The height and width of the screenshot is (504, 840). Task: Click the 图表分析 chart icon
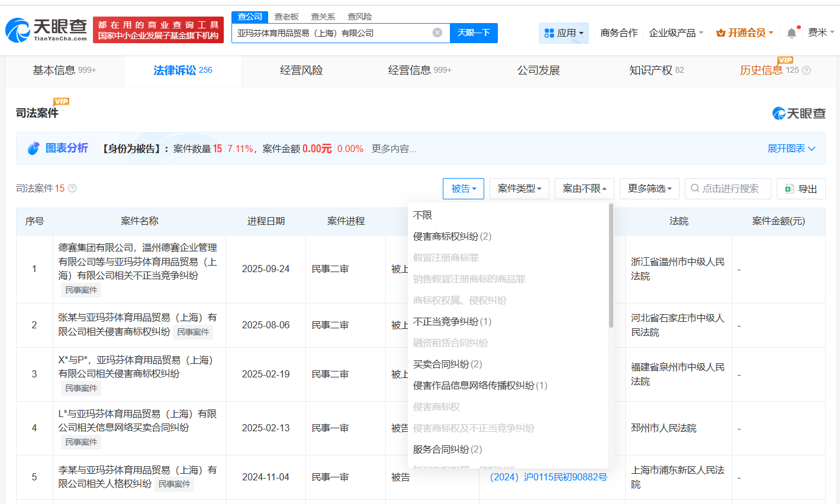pyautogui.click(x=34, y=148)
